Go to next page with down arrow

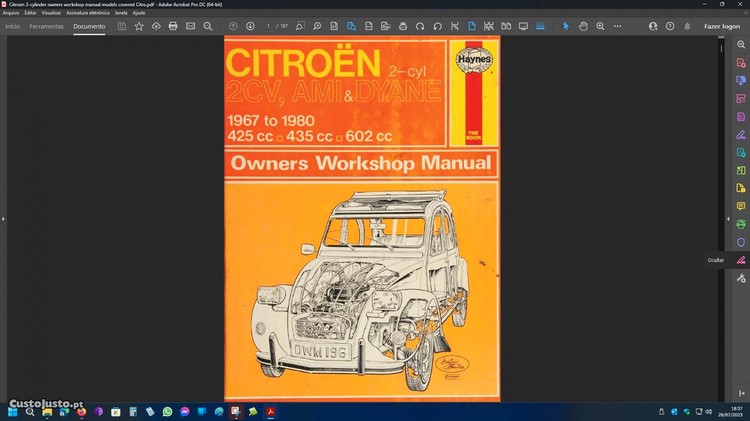250,26
